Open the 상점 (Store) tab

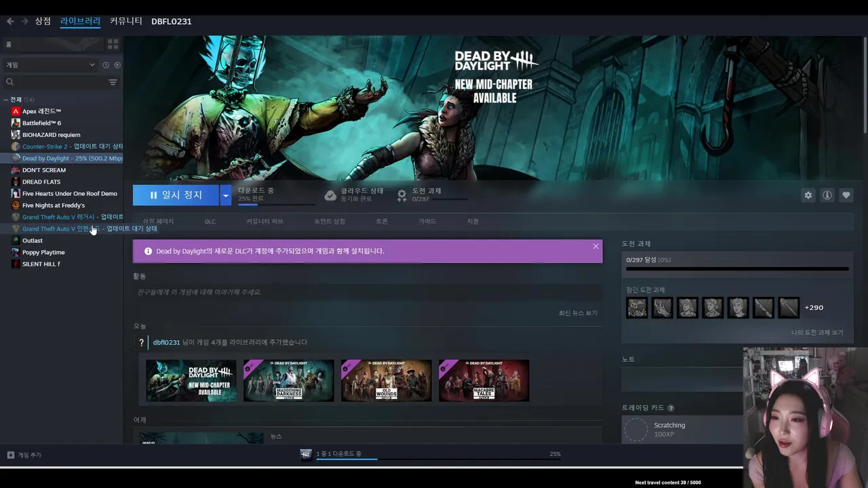(43, 21)
